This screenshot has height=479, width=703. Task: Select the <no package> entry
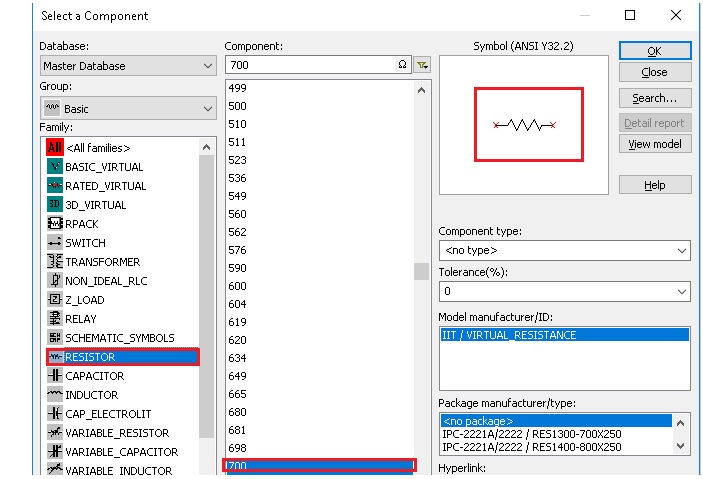(556, 421)
